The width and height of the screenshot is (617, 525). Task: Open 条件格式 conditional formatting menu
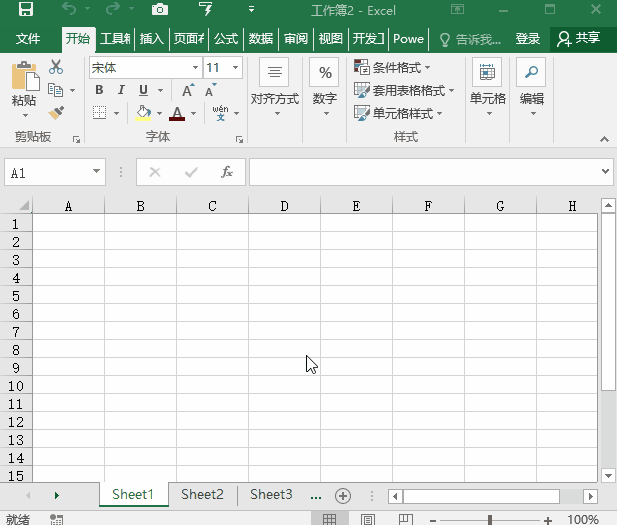pyautogui.click(x=392, y=68)
